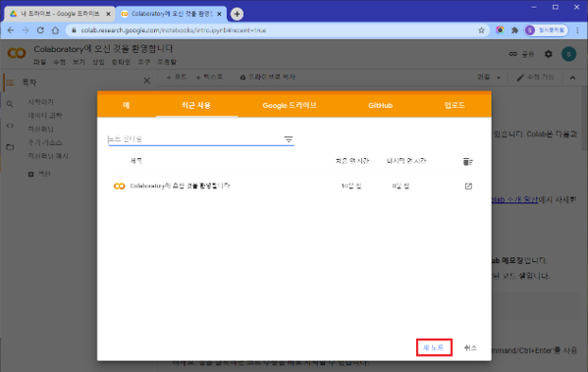Open the Colaboratory welcome notebook in a new tab
Viewport: 588px width, 372px height.
(468, 186)
